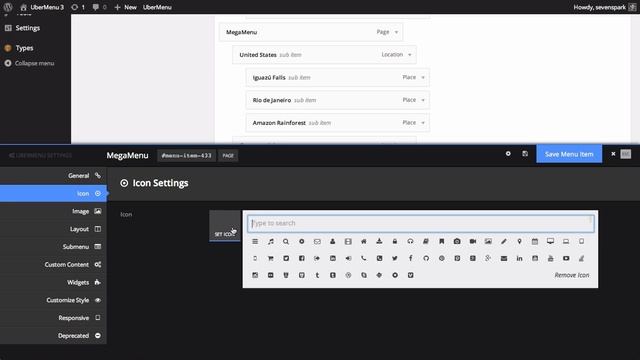Click Save Menu Item button
The image size is (640, 360).
coord(569,154)
